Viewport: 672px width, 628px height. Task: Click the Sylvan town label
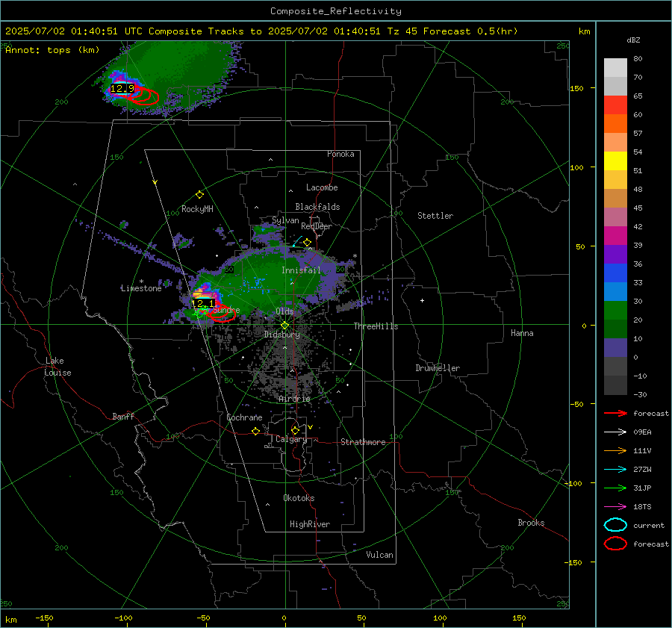pos(285,220)
